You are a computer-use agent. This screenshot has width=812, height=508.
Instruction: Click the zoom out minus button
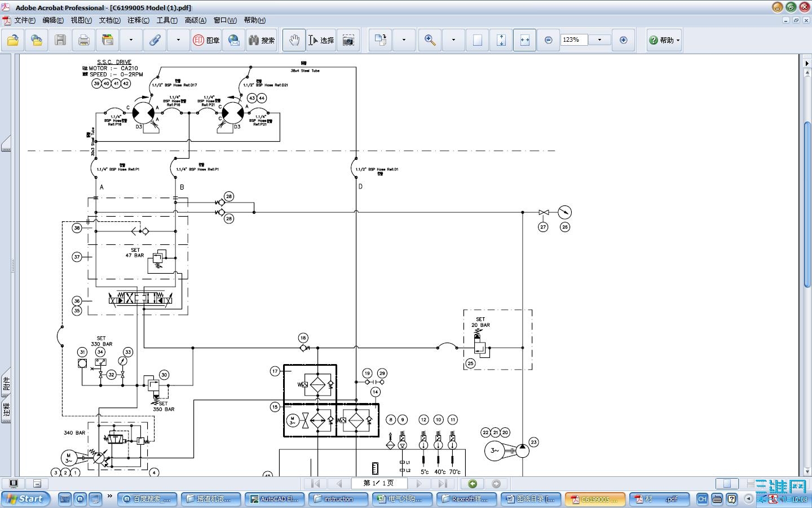[548, 40]
